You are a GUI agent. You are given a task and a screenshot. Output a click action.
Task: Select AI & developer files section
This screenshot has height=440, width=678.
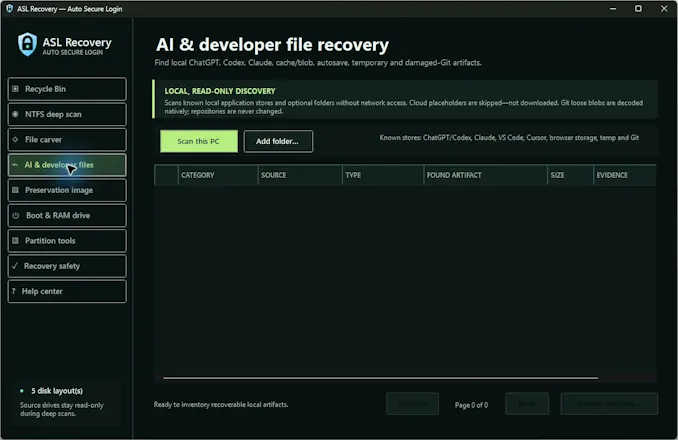[x=67, y=165]
